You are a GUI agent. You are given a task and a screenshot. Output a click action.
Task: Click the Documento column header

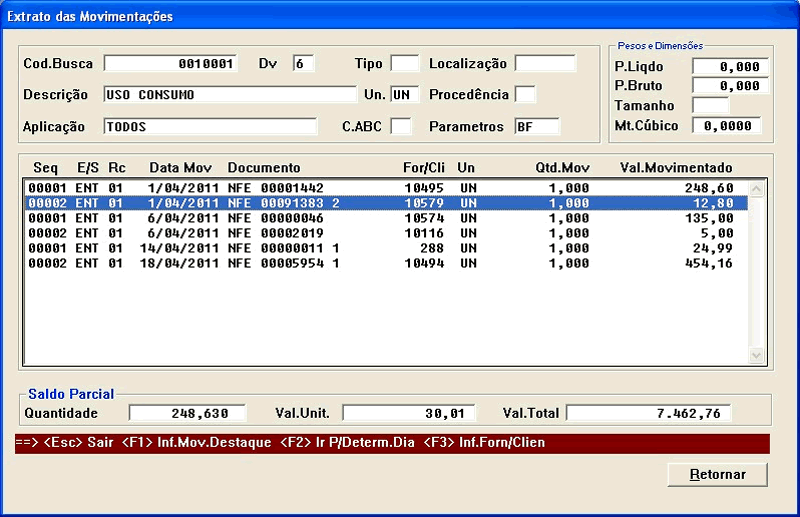pyautogui.click(x=264, y=168)
